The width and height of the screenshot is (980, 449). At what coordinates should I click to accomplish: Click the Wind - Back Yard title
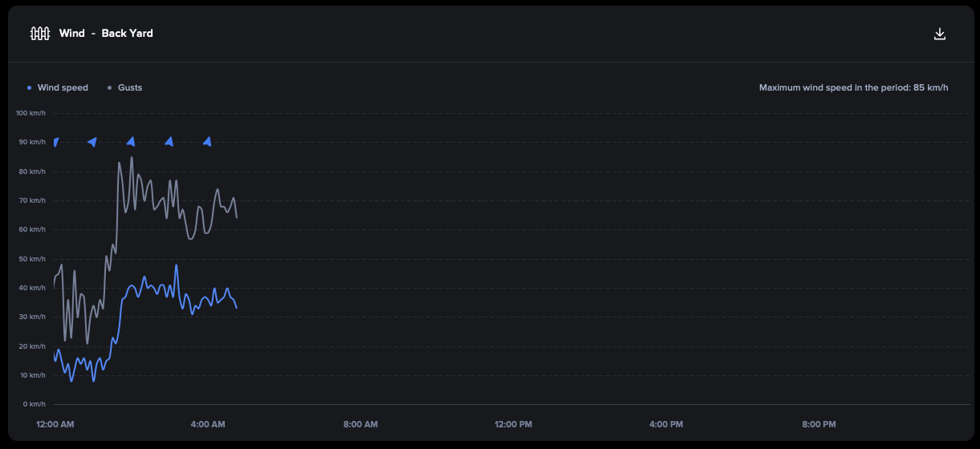(106, 34)
